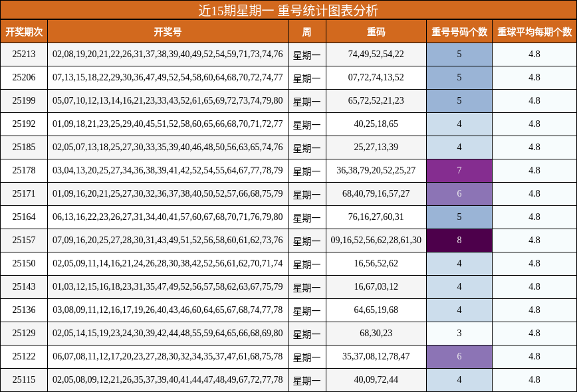
Task: Click repeat codes 65,72,52,21,23
Action: point(376,100)
